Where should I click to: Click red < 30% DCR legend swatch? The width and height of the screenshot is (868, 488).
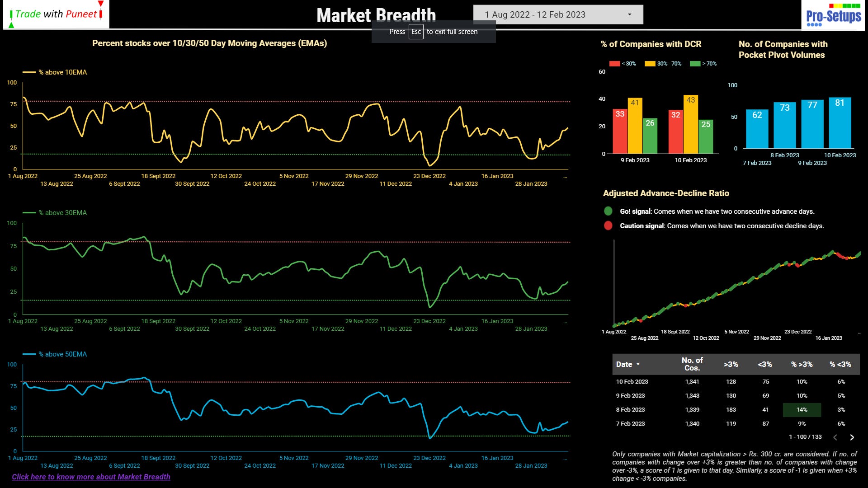pyautogui.click(x=614, y=64)
